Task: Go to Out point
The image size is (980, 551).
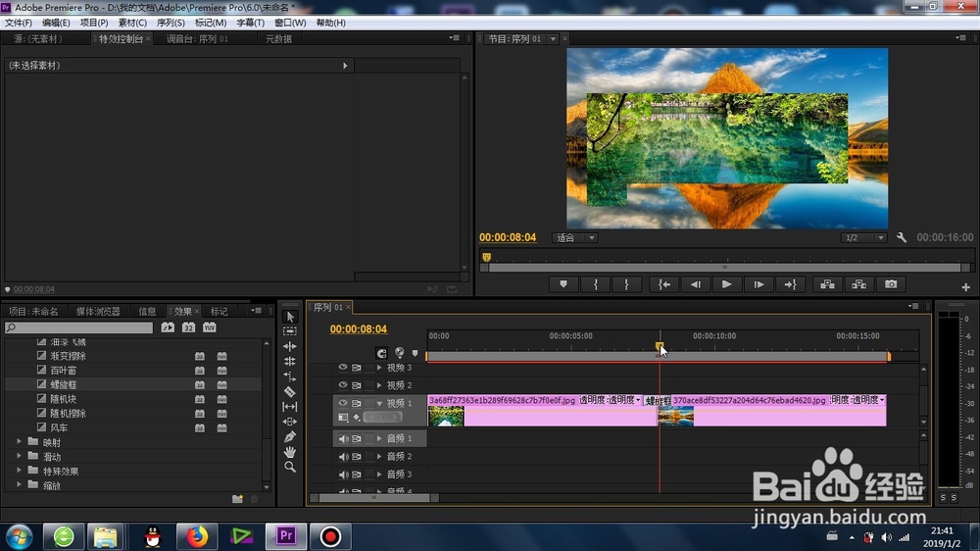Action: 790,284
